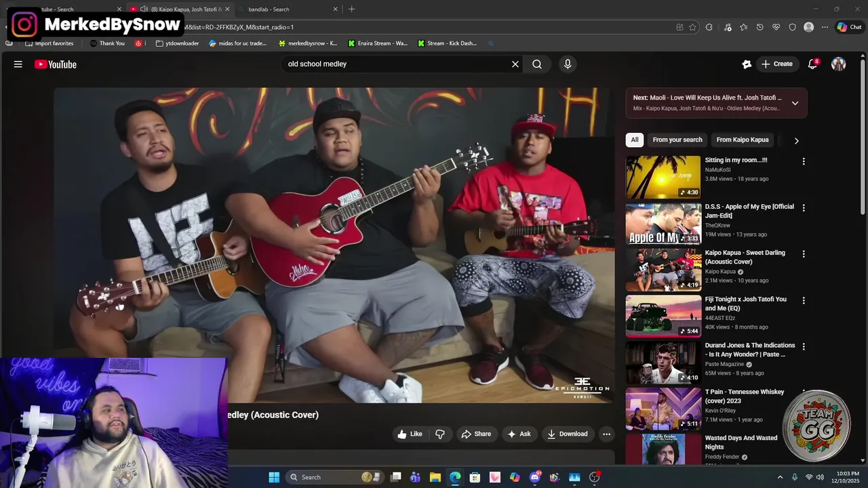868x488 pixels.
Task: Click the Create button
Action: coord(777,64)
